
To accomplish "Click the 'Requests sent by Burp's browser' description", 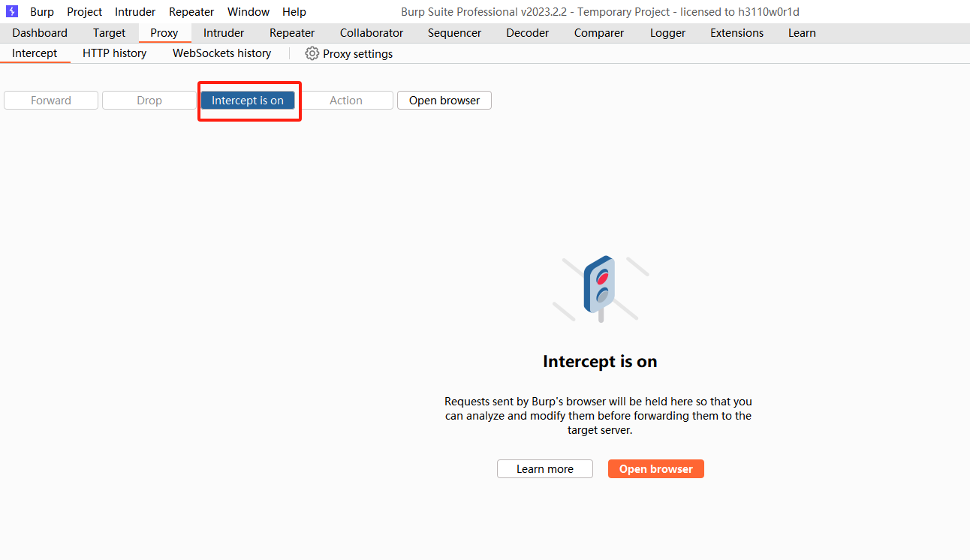I will (598, 416).
